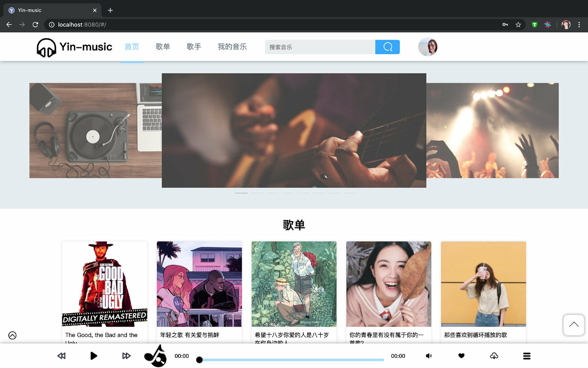Open the 我的音乐 page link
Image resolution: width=588 pixels, height=368 pixels.
click(232, 47)
